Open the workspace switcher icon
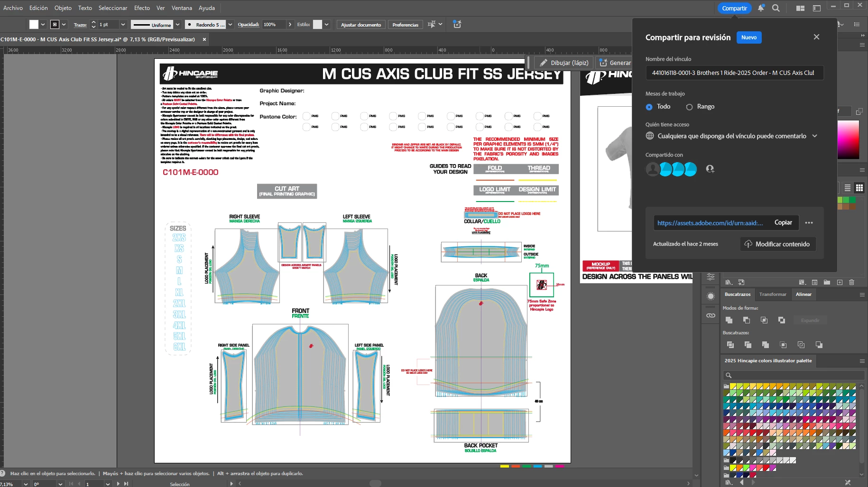The width and height of the screenshot is (868, 487). coord(817,8)
